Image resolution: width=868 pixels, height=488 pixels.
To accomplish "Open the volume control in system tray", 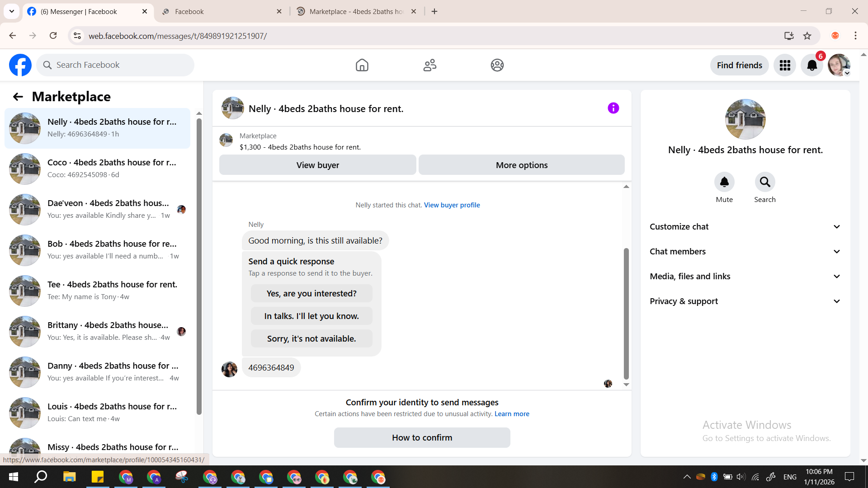I will coord(741,477).
